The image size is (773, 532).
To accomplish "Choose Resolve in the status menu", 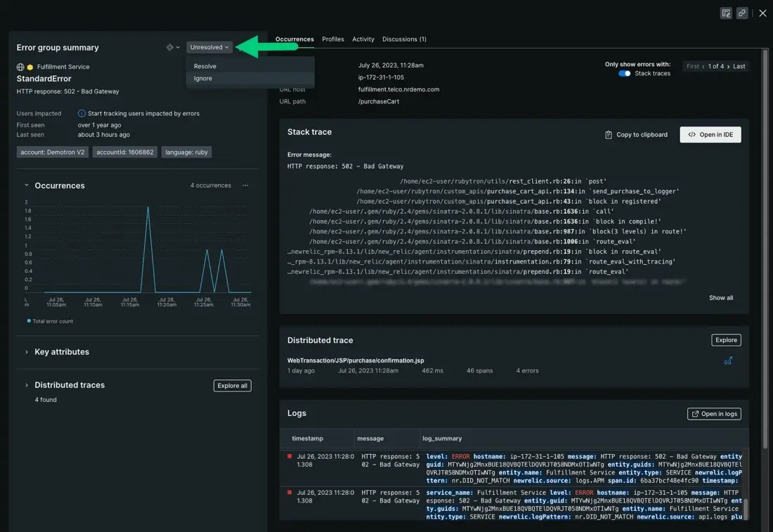I will click(205, 66).
